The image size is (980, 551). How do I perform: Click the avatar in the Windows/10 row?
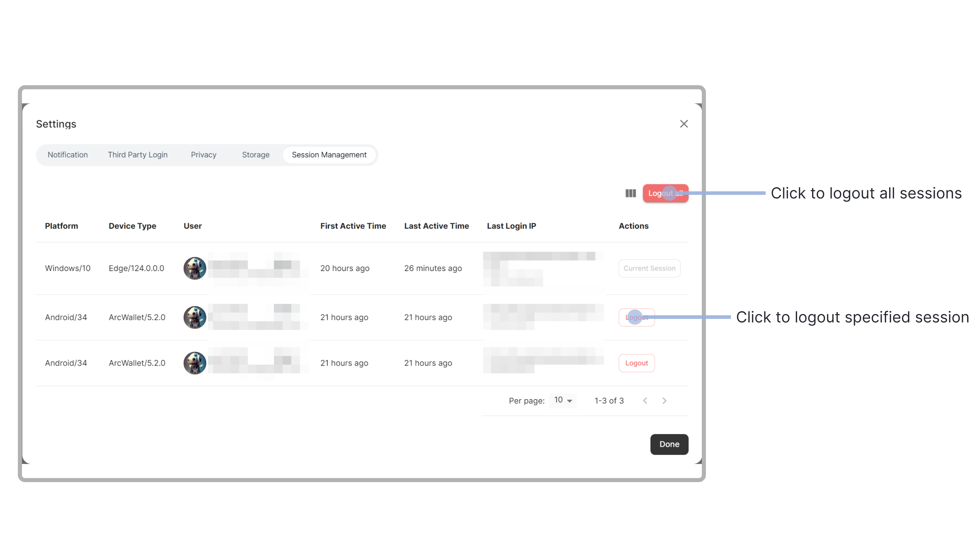(x=195, y=268)
